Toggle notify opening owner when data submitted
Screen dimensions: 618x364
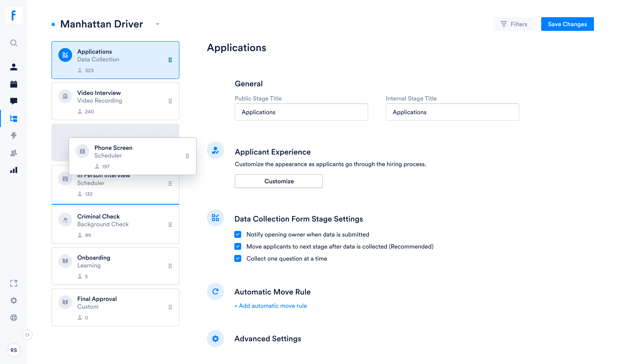pos(238,234)
